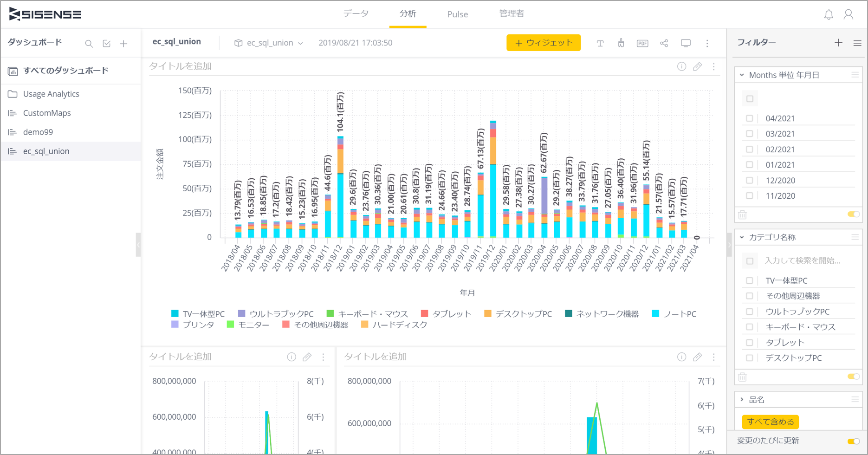
Task: Open the 管理者 tab
Action: [512, 14]
